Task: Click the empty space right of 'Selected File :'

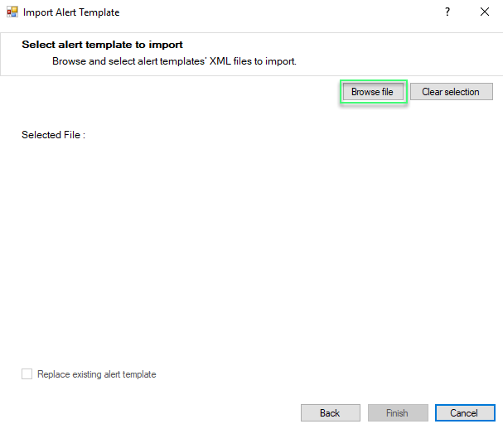Action: (249, 135)
